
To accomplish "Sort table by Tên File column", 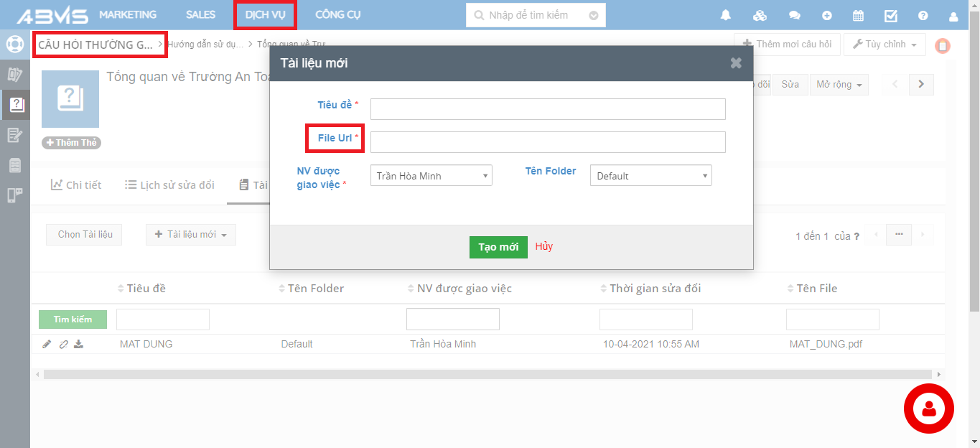I will point(816,289).
